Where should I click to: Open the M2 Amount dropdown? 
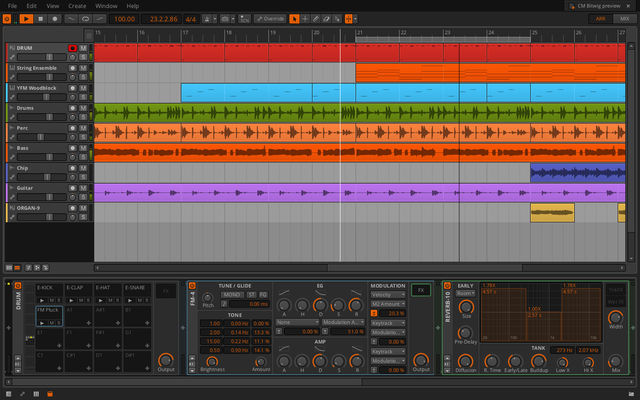(388, 304)
